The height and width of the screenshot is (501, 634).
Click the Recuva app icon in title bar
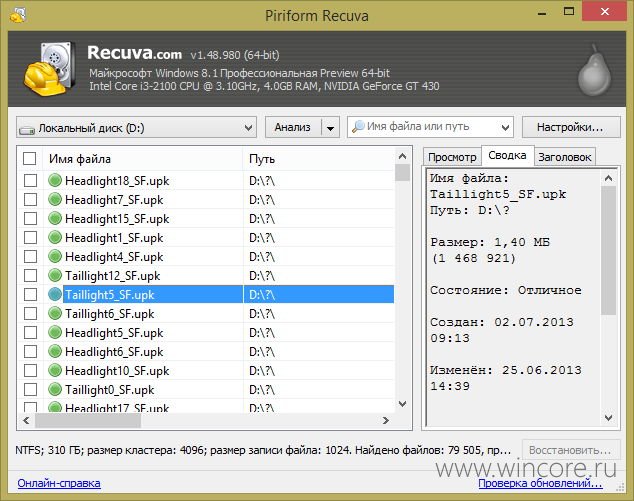coord(18,15)
